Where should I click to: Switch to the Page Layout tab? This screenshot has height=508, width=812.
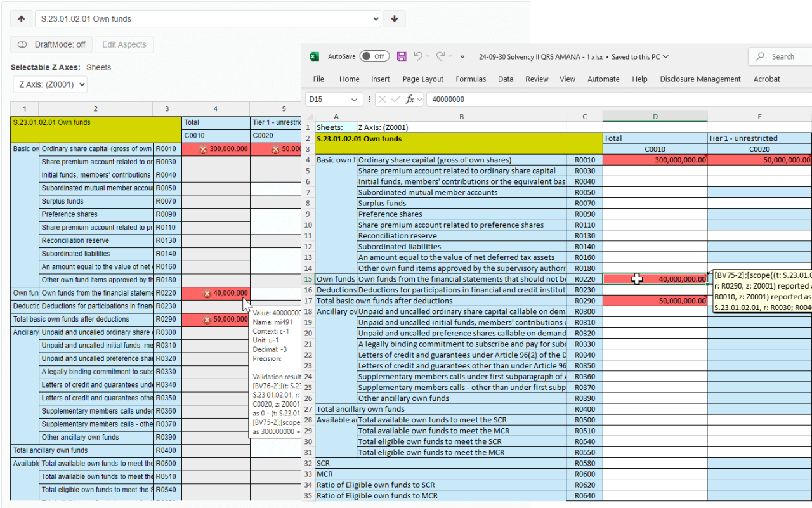(x=423, y=79)
